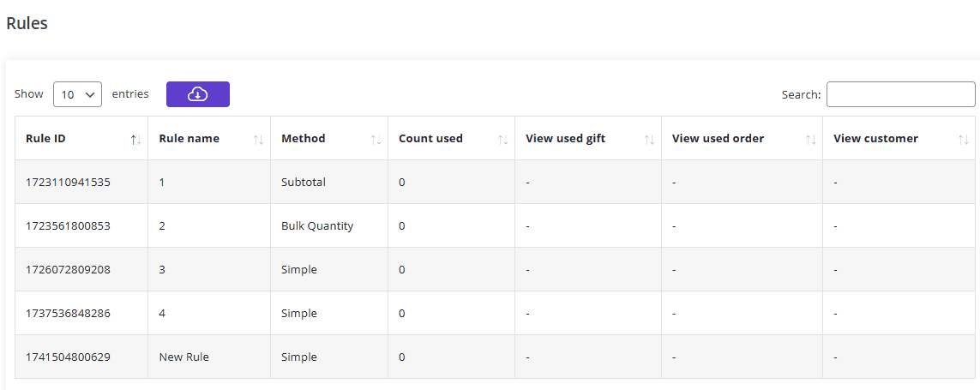
Task: Click sort arrows in View used gift column
Action: (x=649, y=139)
